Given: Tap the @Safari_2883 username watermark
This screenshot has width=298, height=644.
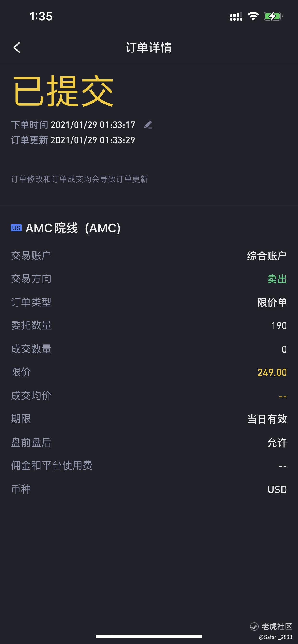Looking at the screenshot, I should coord(275,637).
